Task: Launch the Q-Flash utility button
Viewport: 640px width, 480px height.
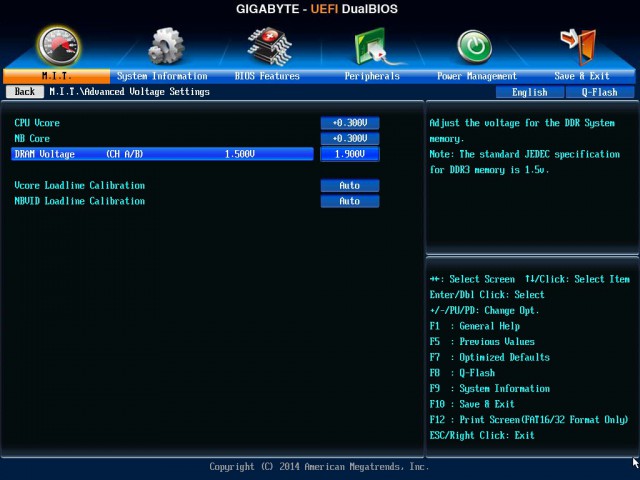Action: coord(600,92)
